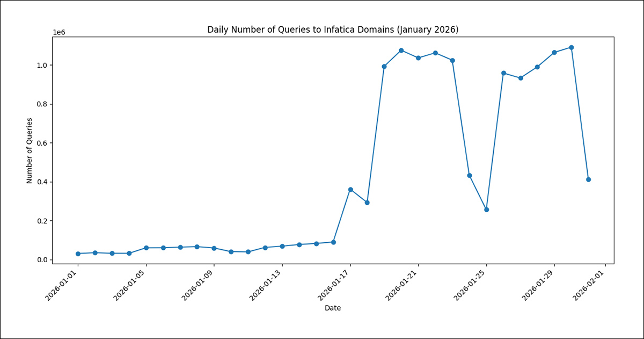Viewport: 644px width, 339px height.
Task: Select the January 26 data point
Action: click(503, 73)
